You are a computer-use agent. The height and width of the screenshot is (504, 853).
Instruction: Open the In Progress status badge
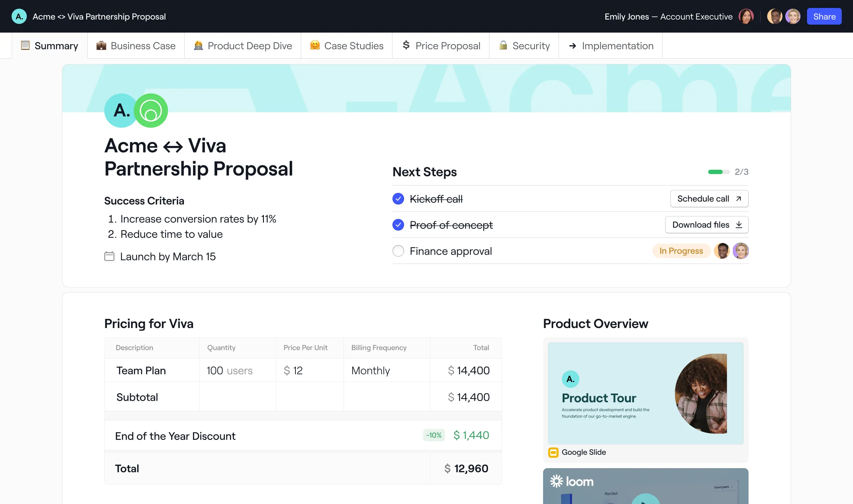(x=681, y=251)
